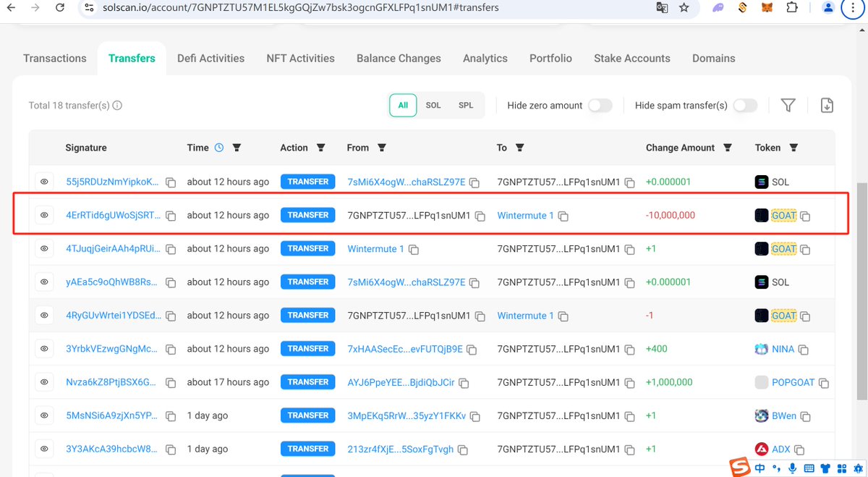Image resolution: width=868 pixels, height=477 pixels.
Task: Open the POPGOAT token link
Action: (x=793, y=382)
